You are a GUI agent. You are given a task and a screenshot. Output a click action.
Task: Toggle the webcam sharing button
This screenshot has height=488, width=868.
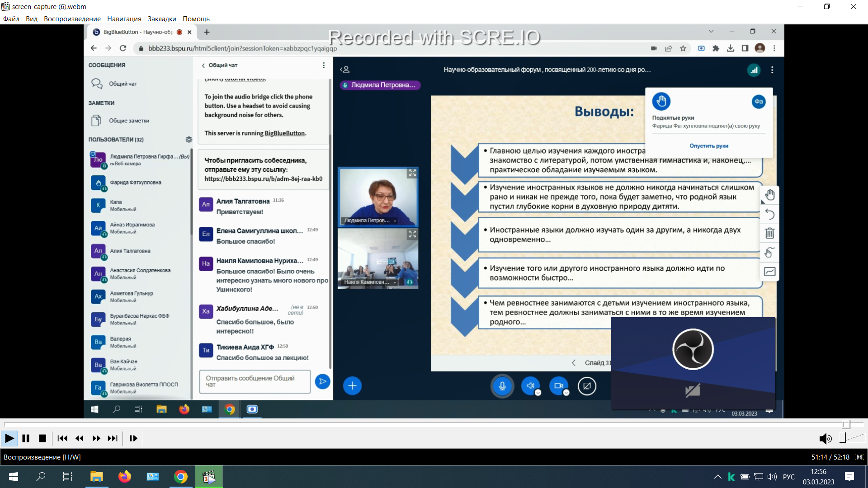pos(559,386)
